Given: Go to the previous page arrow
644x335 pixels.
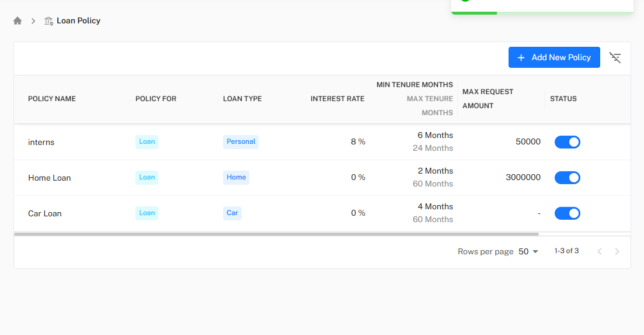Looking at the screenshot, I should pyautogui.click(x=599, y=251).
